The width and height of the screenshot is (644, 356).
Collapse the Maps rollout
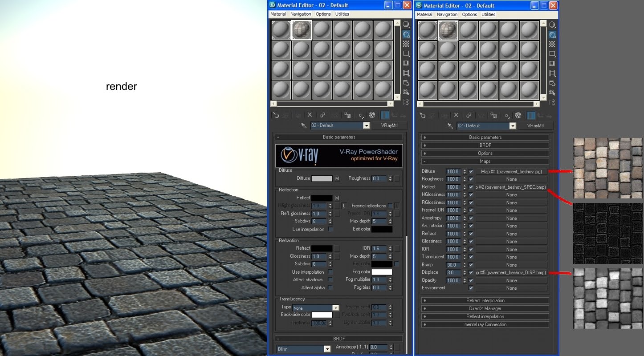coord(485,162)
